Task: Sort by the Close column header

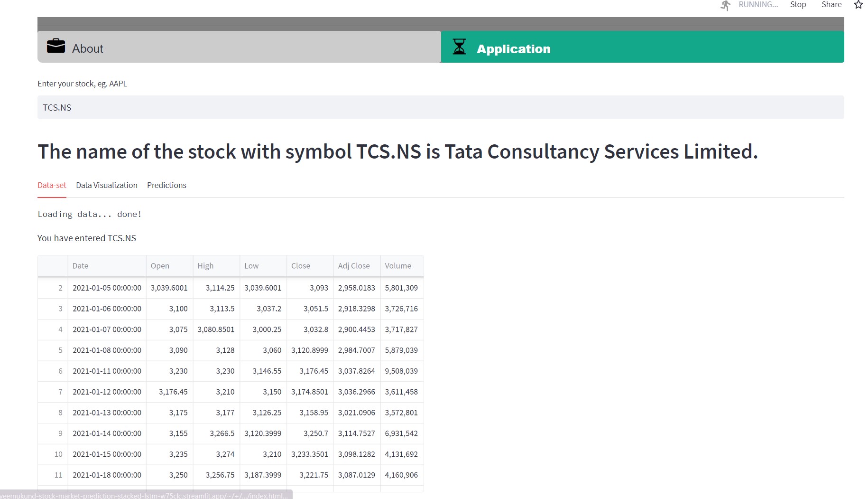Action: tap(310, 266)
